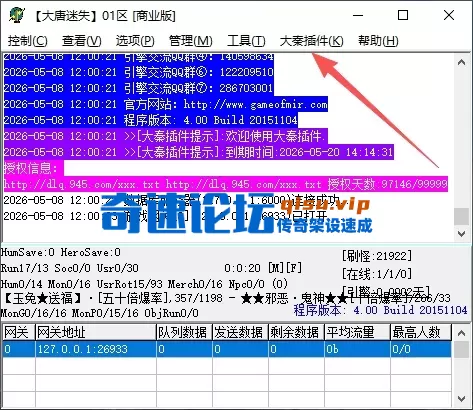This screenshot has height=410, width=473.
Task: Click log pane scroll down arrow
Action: coord(462,234)
